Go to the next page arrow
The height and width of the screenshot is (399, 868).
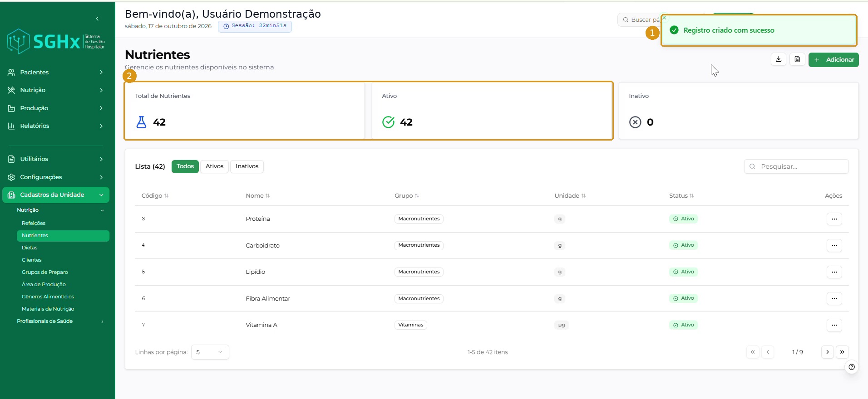827,352
